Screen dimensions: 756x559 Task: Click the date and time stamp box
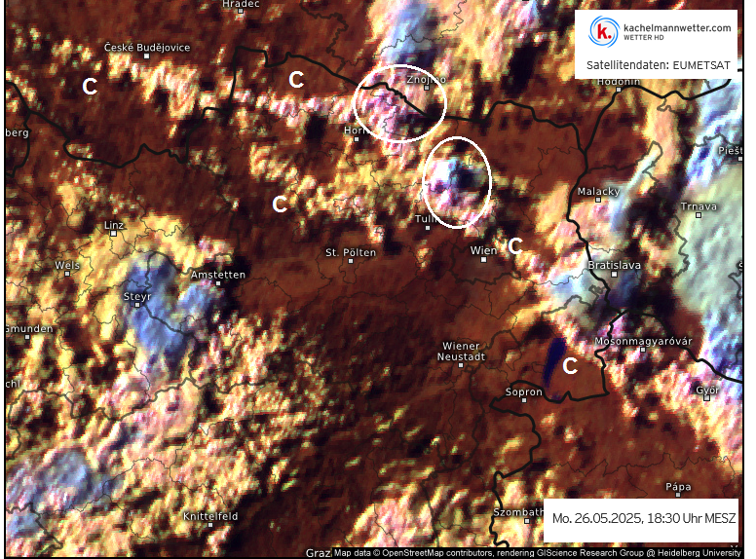click(643, 518)
